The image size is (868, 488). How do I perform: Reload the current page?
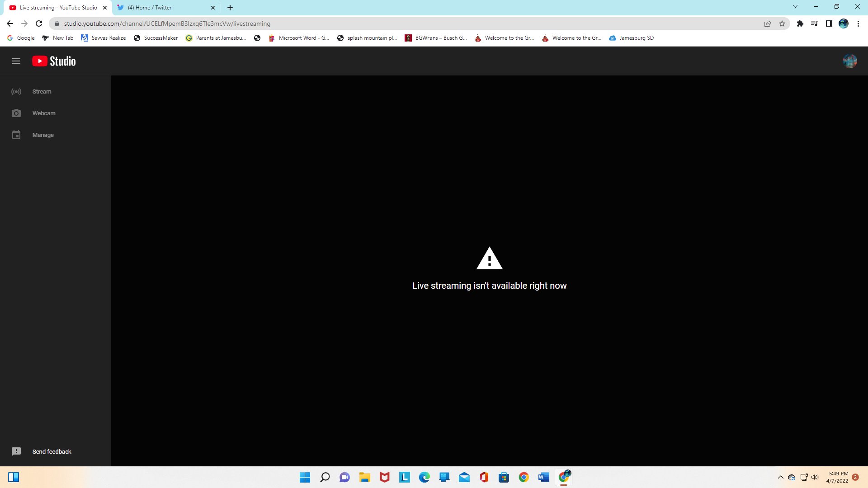click(39, 23)
